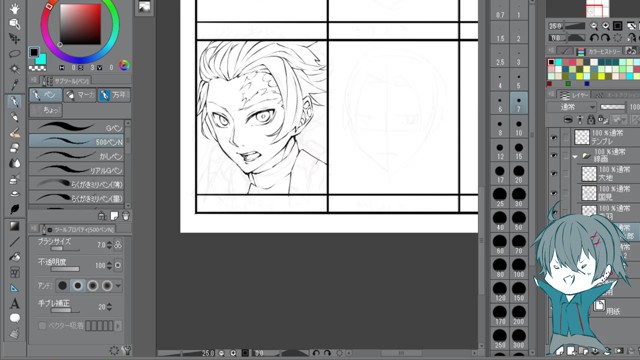Select the Gradient tool
Image resolution: width=640 pixels, height=360 pixels.
[x=14, y=226]
